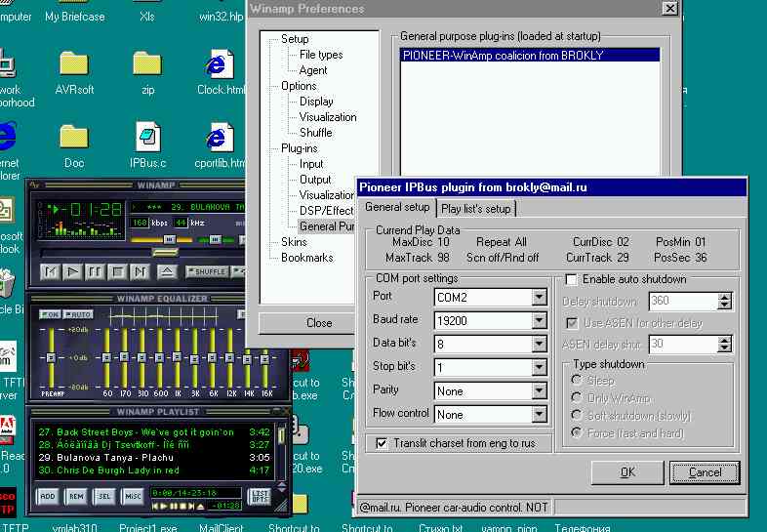Viewport: 767px width, 532px height.
Task: Click the OK button in plugin dialog
Action: click(x=627, y=472)
